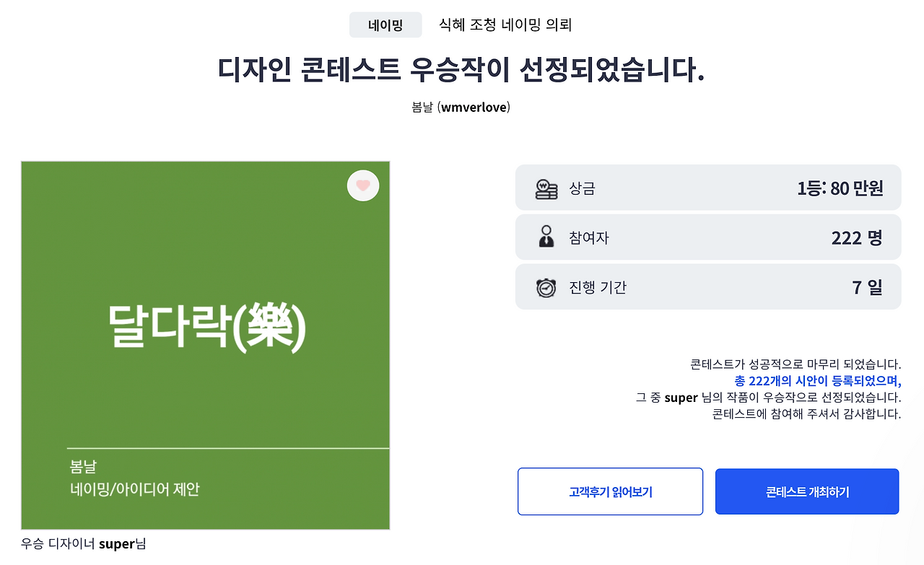Select the participant person icon

pos(546,237)
